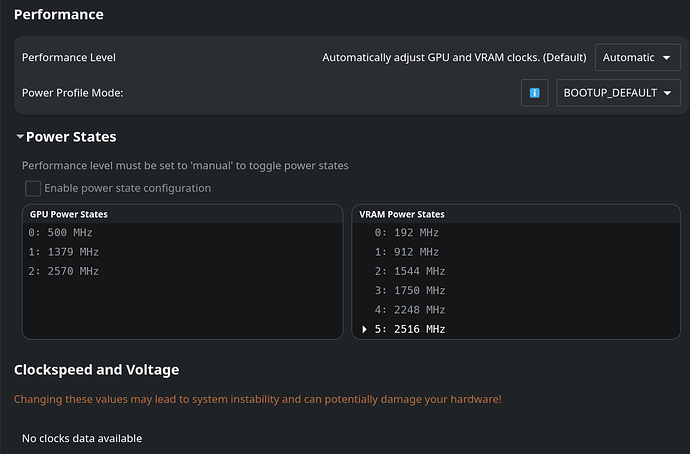Screen dimensions: 690x454
Task: Select VRAM power state 1: 912 MHz
Action: click(x=516, y=252)
